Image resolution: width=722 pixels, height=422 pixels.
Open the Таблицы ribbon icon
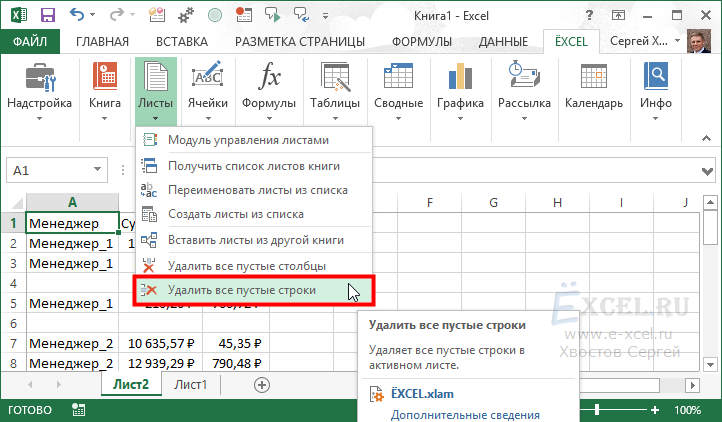point(335,76)
